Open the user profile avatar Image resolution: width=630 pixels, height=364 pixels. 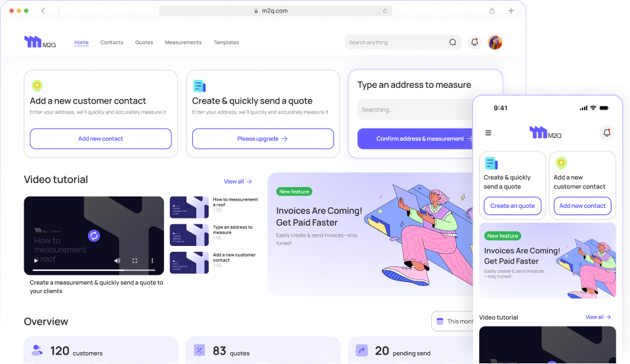pyautogui.click(x=495, y=43)
